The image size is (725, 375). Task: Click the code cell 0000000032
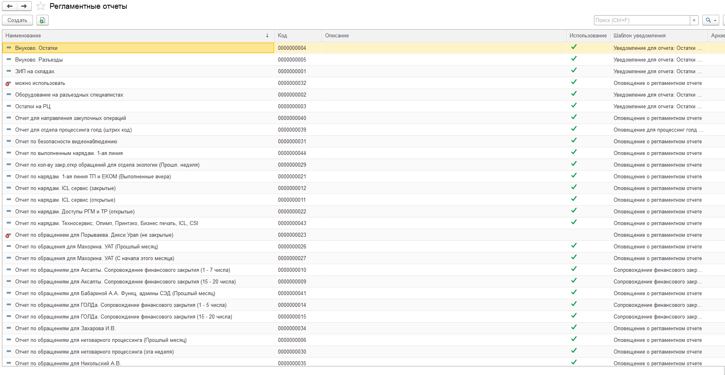pos(292,83)
